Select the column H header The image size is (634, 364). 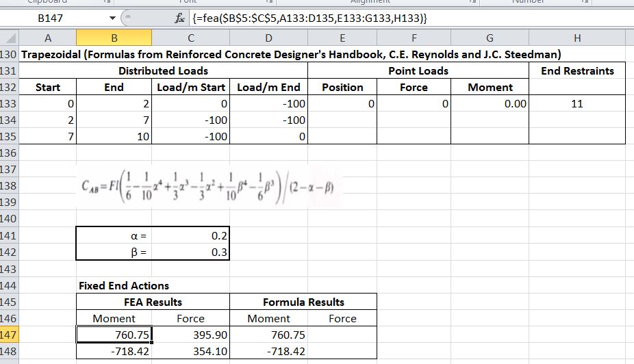[x=577, y=39]
